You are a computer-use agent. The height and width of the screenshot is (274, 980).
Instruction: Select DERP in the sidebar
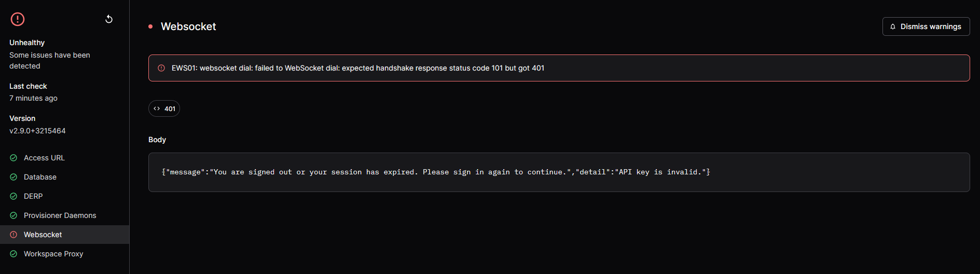pos(64,196)
